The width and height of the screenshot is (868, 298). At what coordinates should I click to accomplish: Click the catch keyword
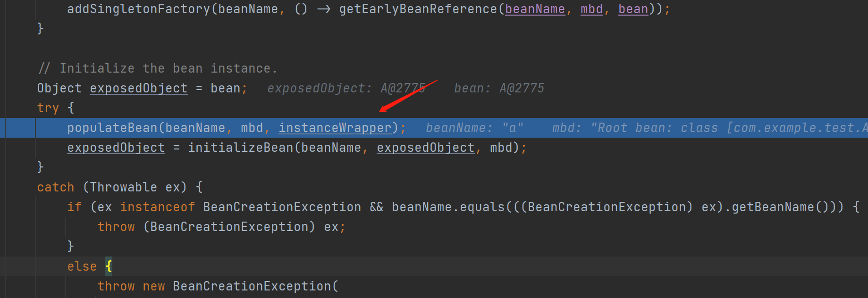click(x=56, y=187)
